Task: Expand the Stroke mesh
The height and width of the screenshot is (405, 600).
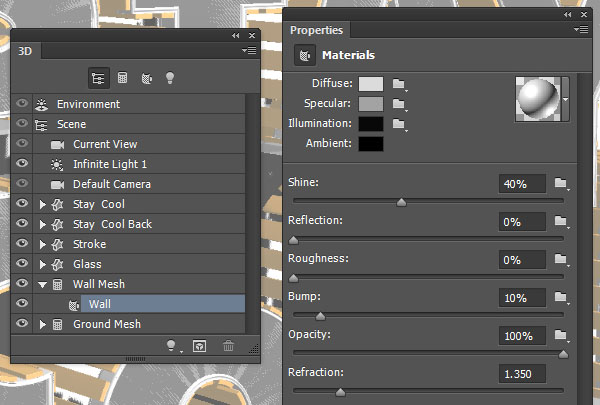Action: click(x=43, y=245)
